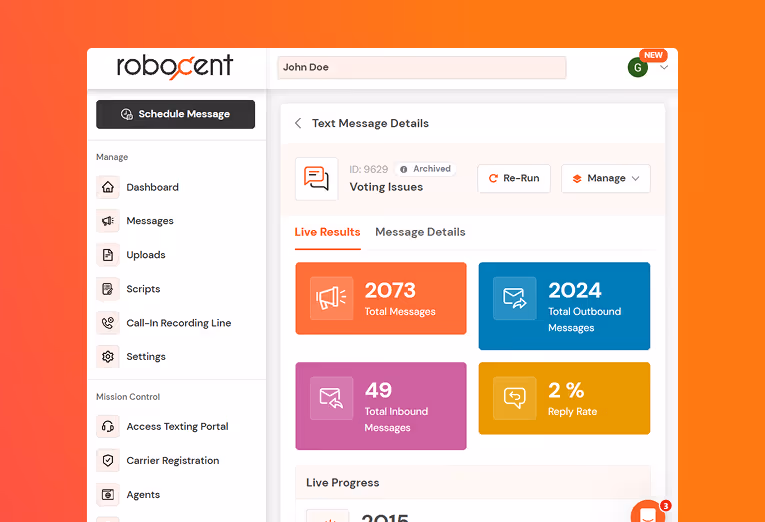Click the ID: 9629 text

[368, 169]
